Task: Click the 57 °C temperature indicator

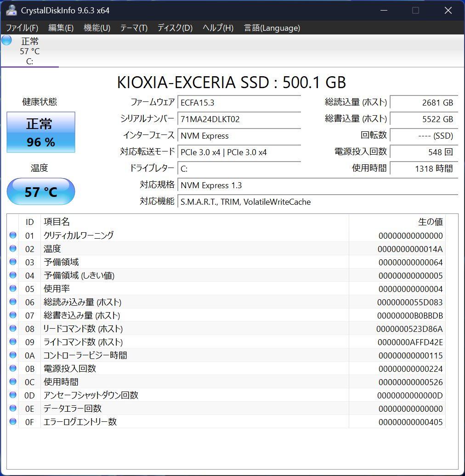Action: click(x=40, y=191)
